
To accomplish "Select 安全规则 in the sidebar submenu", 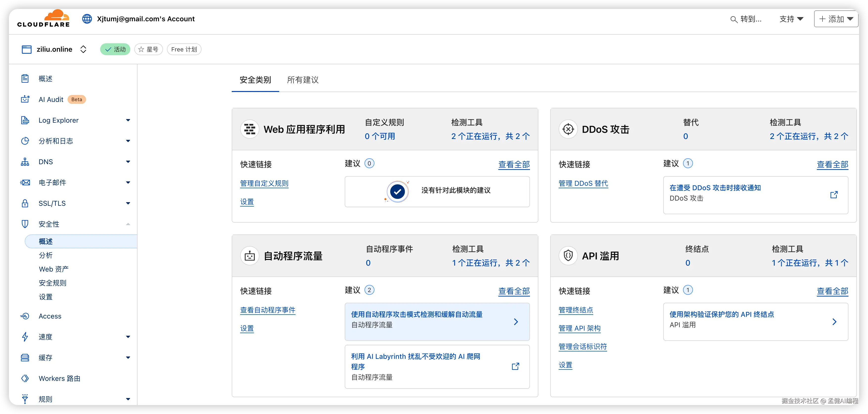I will 53,283.
